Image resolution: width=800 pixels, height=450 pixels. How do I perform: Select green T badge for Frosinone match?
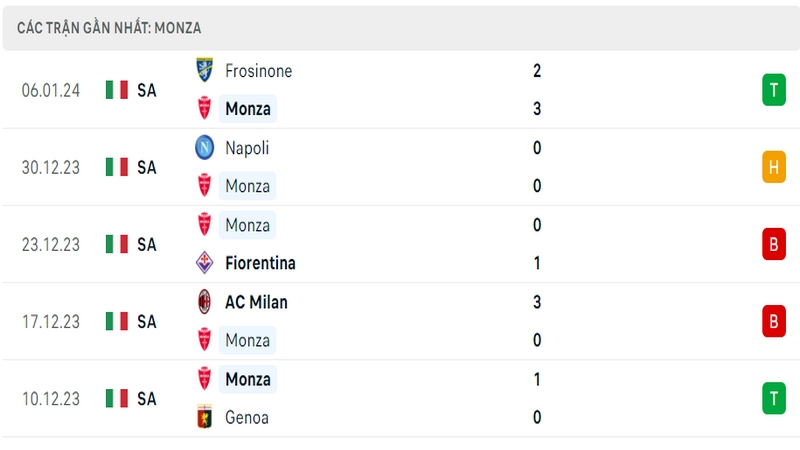(x=773, y=90)
